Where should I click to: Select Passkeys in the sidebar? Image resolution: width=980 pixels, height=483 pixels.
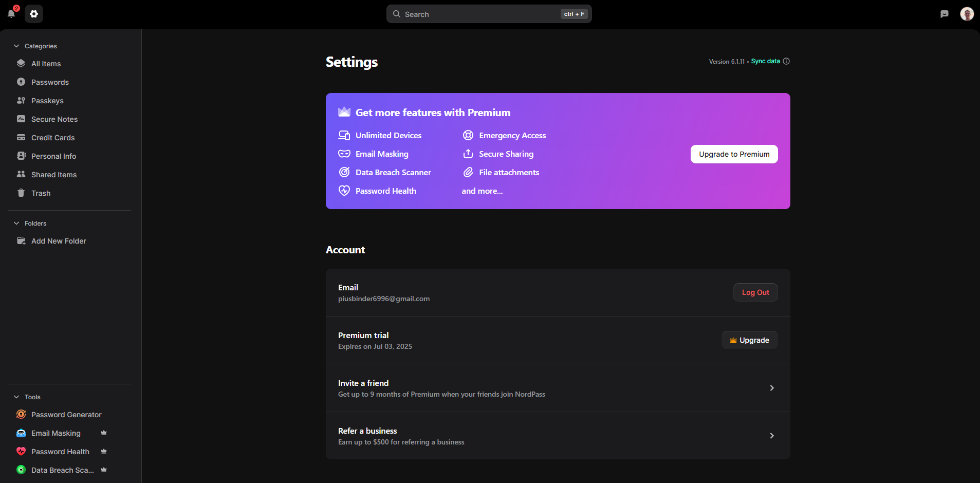click(x=47, y=101)
